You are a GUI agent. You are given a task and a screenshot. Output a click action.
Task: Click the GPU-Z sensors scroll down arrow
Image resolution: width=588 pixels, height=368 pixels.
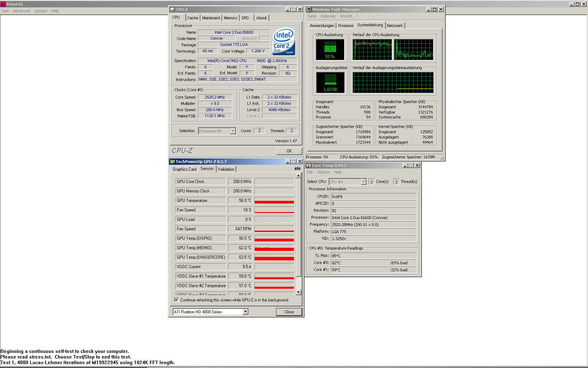click(x=299, y=292)
